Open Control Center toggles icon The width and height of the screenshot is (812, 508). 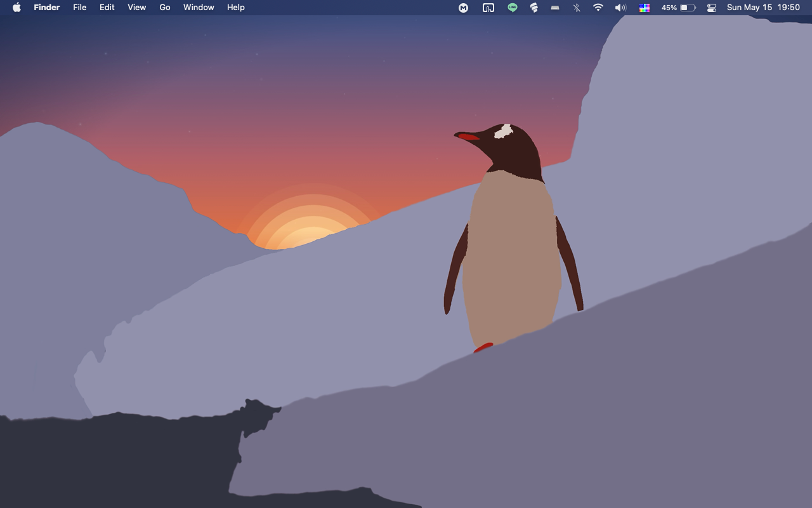pyautogui.click(x=711, y=8)
